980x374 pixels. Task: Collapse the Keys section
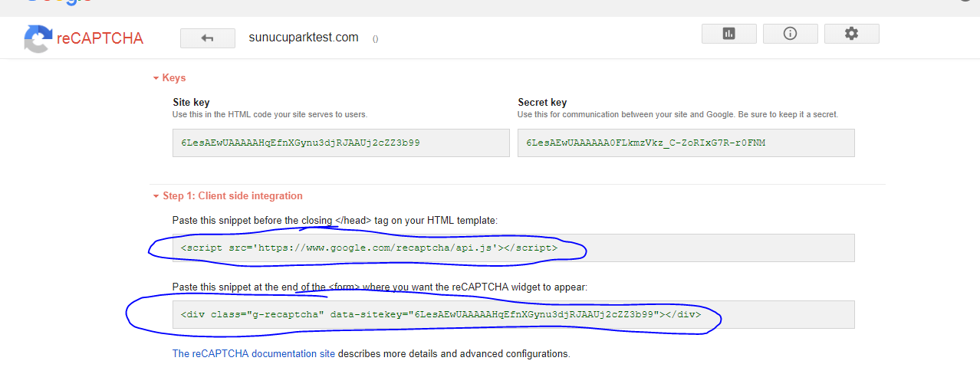tap(169, 77)
